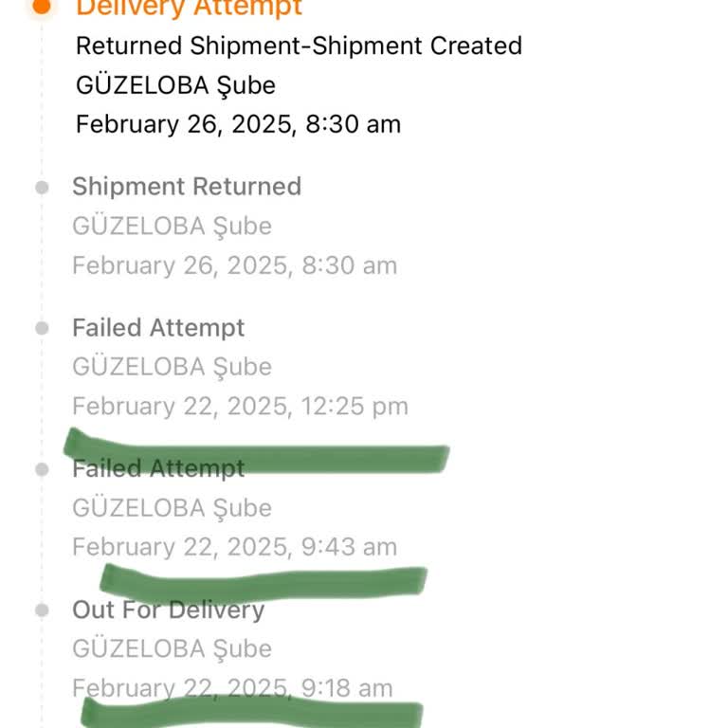
Task: Open the Shipment Returned entry title
Action: pos(187,186)
